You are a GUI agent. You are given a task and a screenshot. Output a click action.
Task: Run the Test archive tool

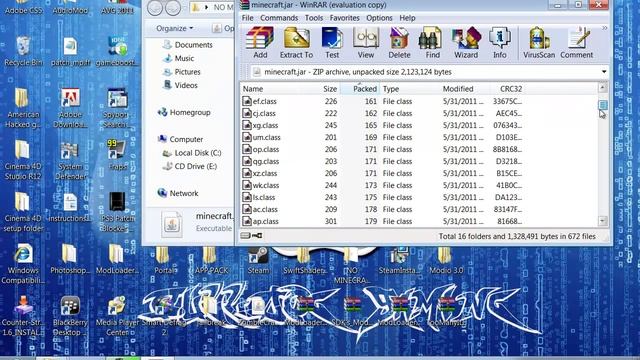click(x=332, y=43)
